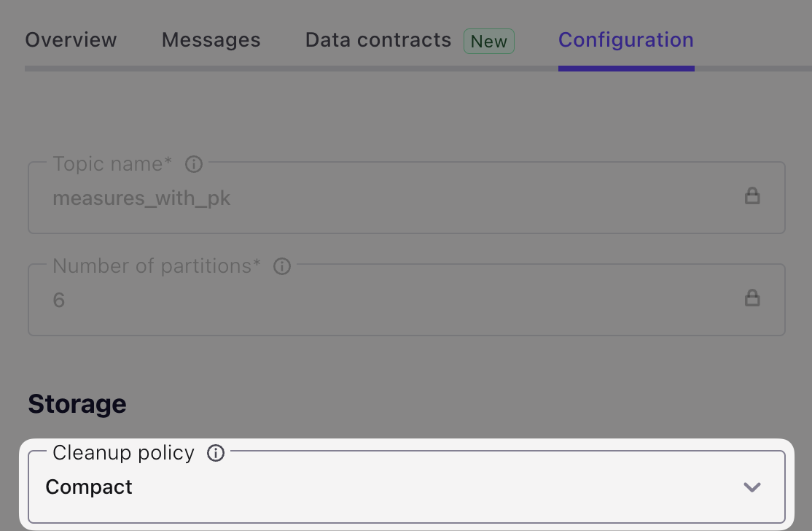This screenshot has height=531, width=812.
Task: Open the Messages tab
Action: (x=211, y=40)
